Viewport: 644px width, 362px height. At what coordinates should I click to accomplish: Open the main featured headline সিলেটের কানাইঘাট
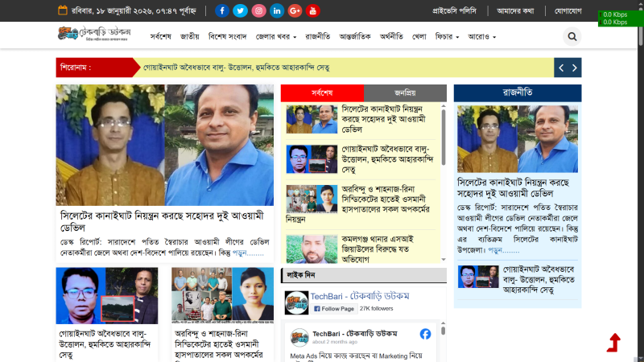162,221
